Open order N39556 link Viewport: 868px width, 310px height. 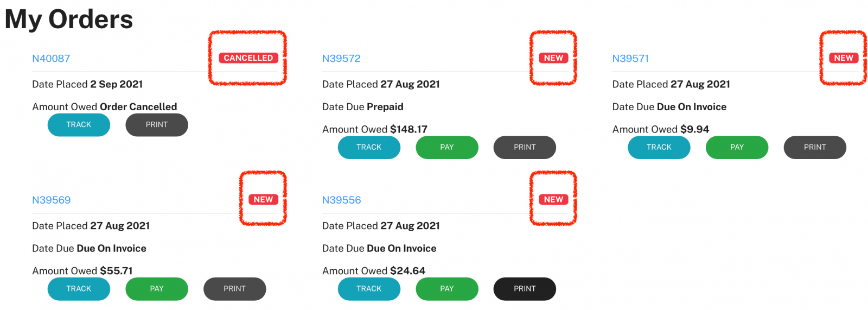click(x=342, y=200)
